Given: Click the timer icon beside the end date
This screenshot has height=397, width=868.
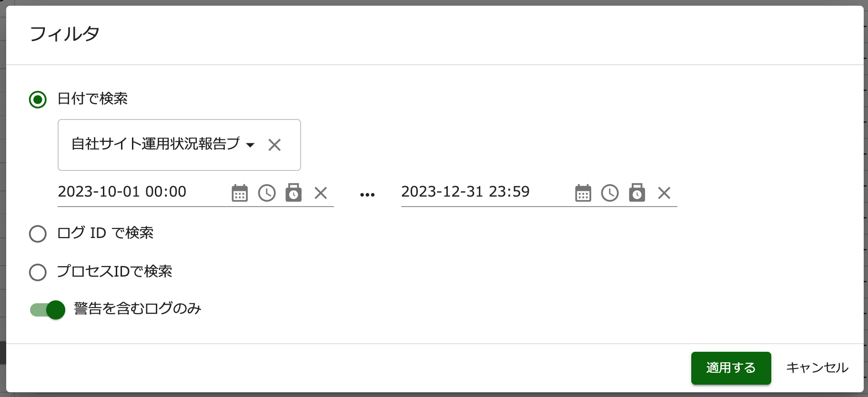Looking at the screenshot, I should tap(637, 193).
